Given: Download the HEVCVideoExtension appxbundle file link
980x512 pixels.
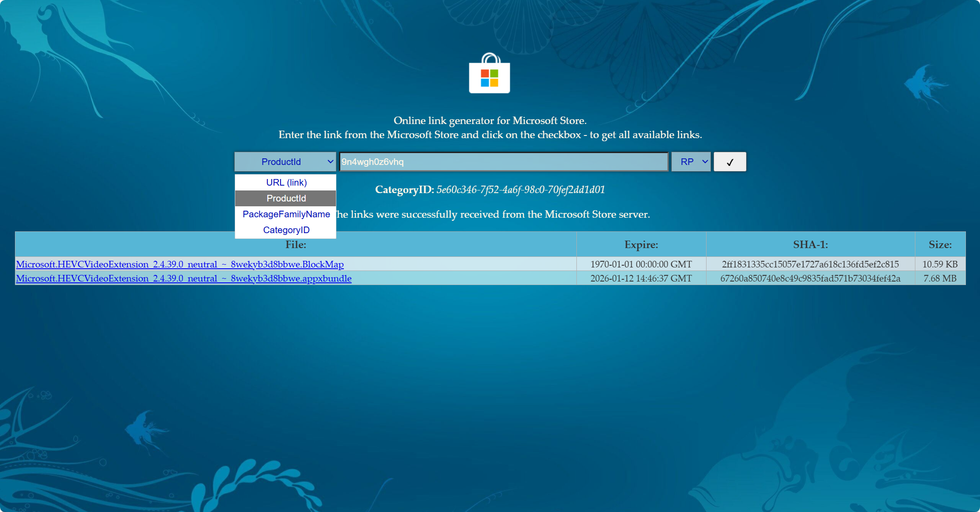Looking at the screenshot, I should [x=184, y=278].
